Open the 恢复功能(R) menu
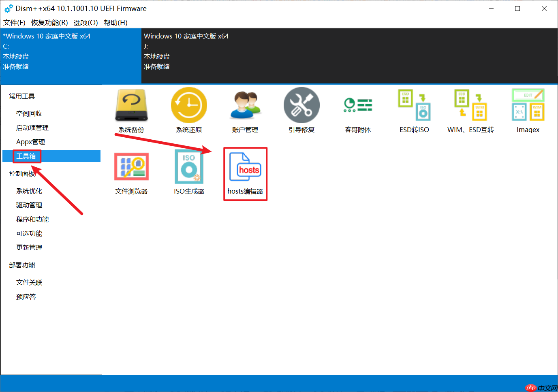The image size is (558, 392). [x=49, y=23]
